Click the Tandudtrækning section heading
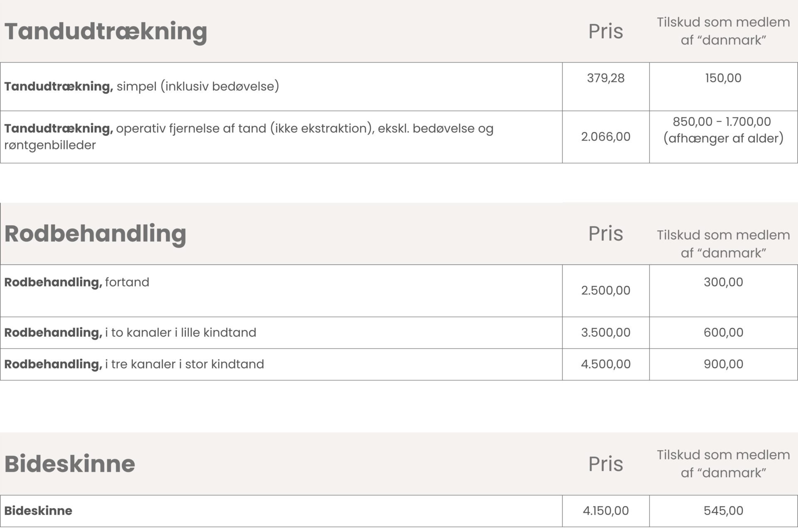This screenshot has width=798, height=532. 106,32
